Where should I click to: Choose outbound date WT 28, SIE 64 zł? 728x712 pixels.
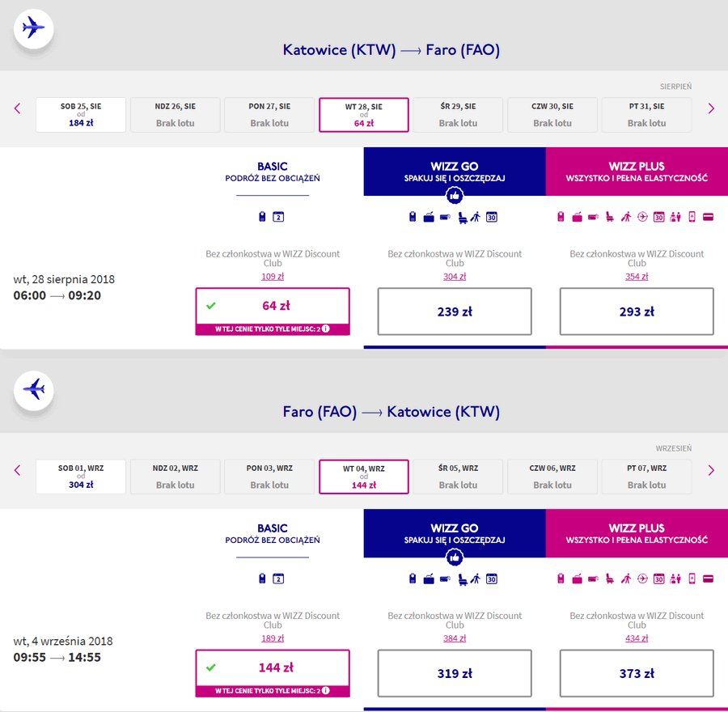coord(363,115)
